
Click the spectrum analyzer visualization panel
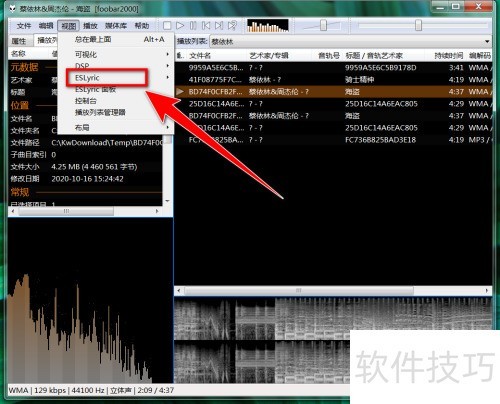(x=90, y=300)
